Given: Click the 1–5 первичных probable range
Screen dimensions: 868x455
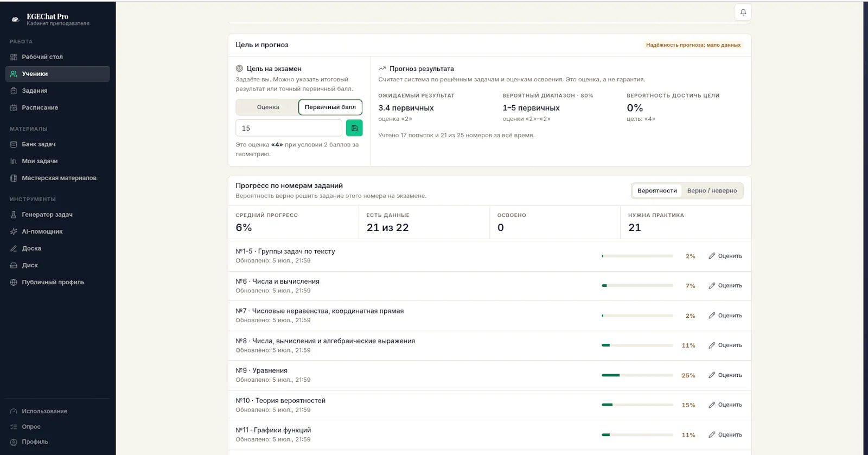Looking at the screenshot, I should 531,108.
